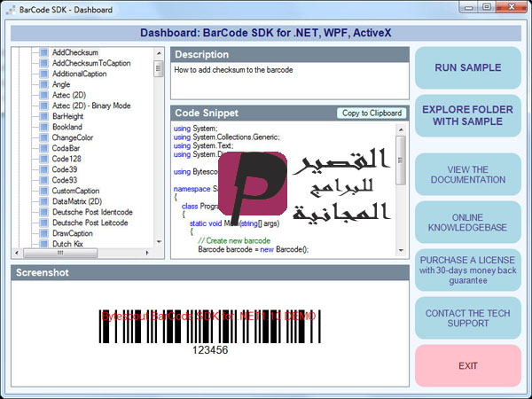Open EXPLORE FOLDER WITH SAMPLE
532x399 pixels.
[x=468, y=115]
